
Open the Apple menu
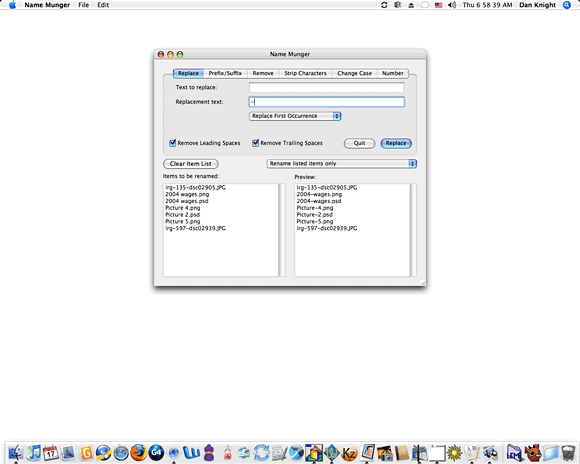pos(12,5)
